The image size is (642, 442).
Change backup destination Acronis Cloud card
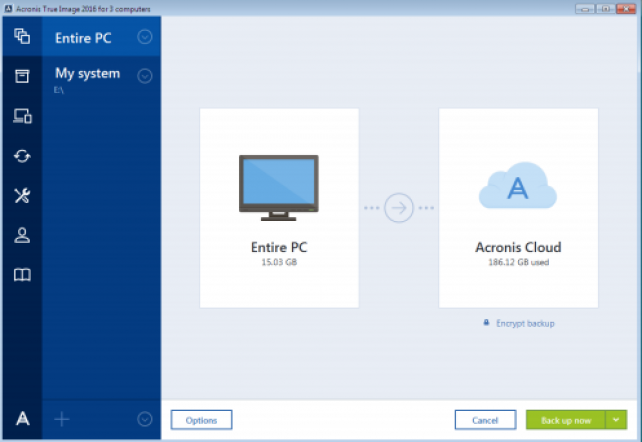(518, 208)
